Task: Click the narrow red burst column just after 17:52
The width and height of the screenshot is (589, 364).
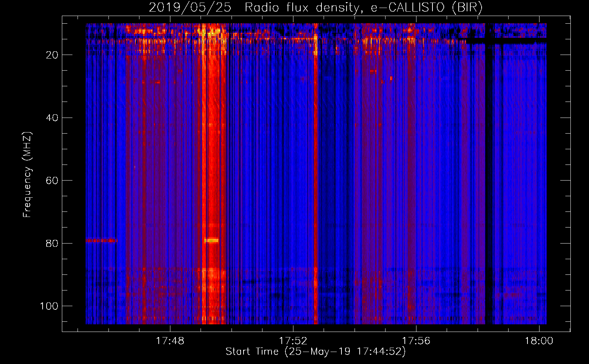Action: (316, 174)
